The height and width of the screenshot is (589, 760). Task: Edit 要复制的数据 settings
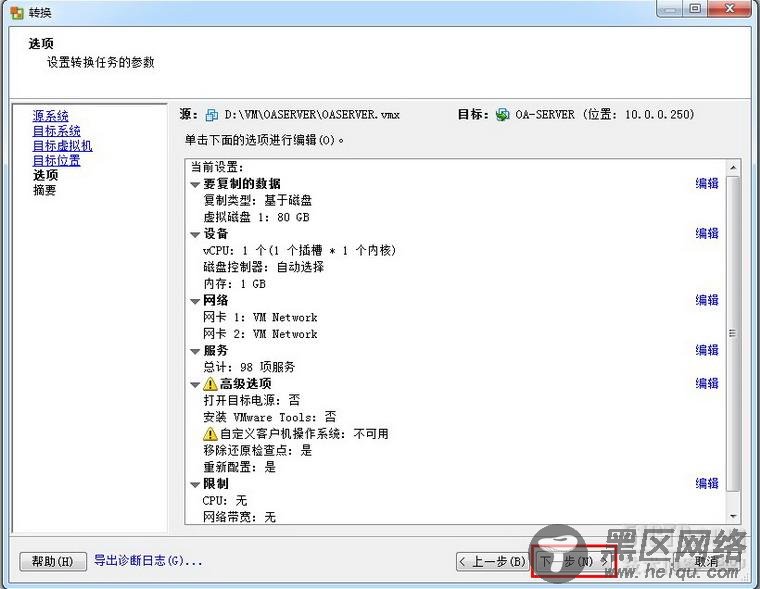pyautogui.click(x=707, y=184)
